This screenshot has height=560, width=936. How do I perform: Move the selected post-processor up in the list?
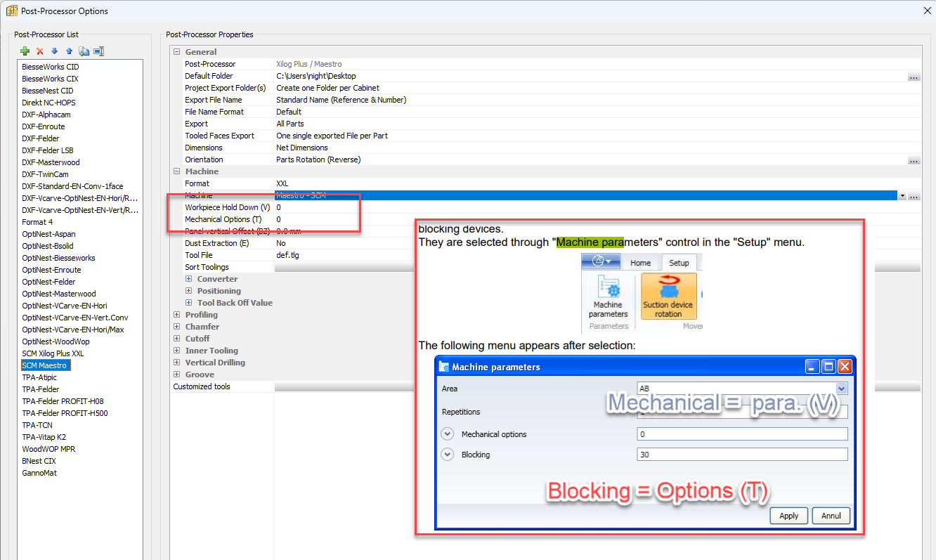(69, 51)
